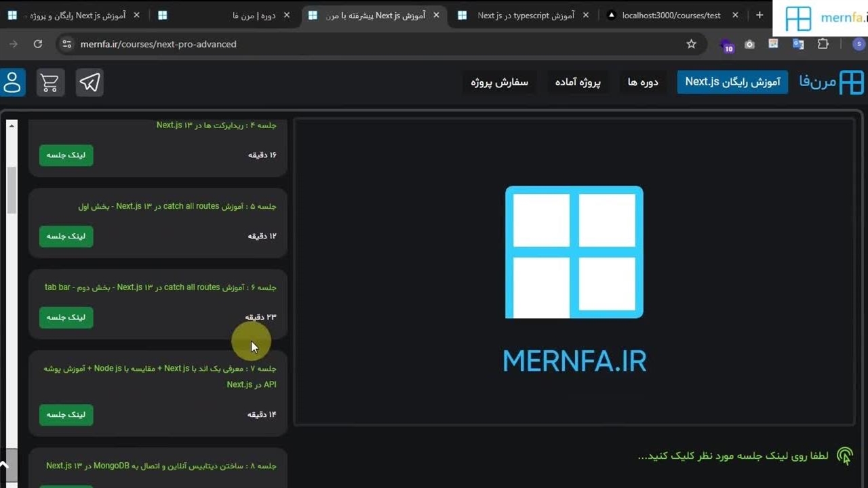Open session 7 link for Next js backend intro

tap(66, 415)
